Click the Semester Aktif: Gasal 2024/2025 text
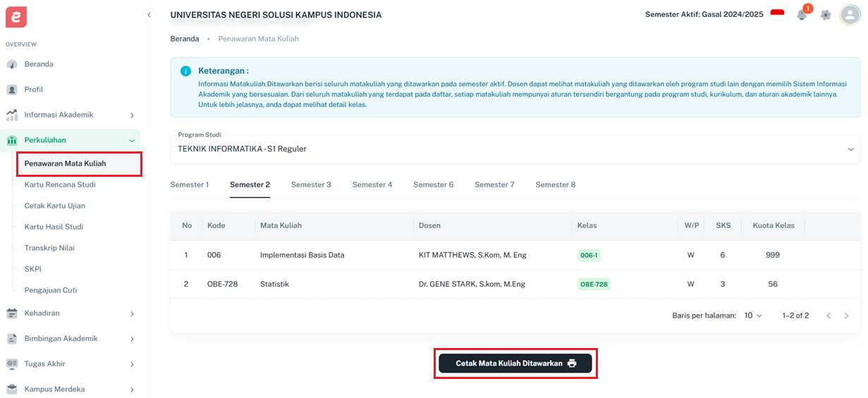868x398 pixels. (x=704, y=15)
